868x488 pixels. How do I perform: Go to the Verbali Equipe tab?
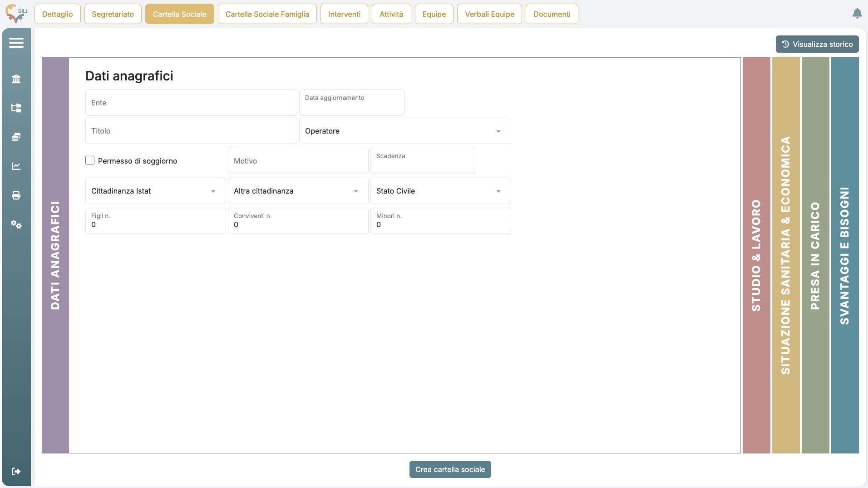(489, 14)
